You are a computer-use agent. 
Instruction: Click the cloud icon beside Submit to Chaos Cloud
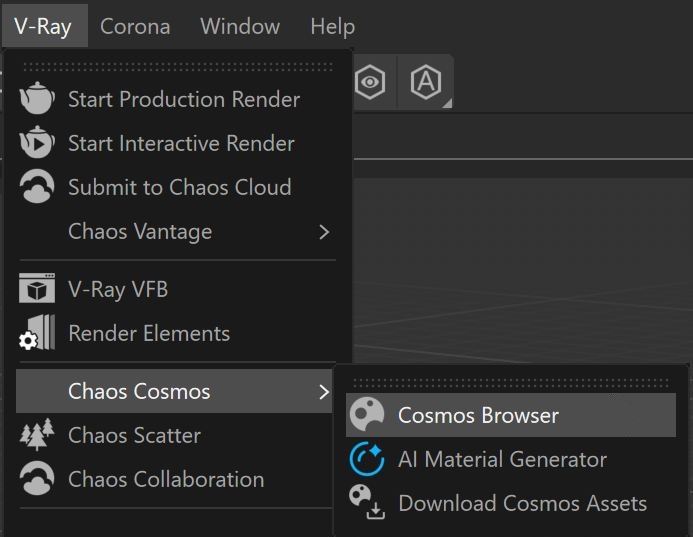point(37,186)
